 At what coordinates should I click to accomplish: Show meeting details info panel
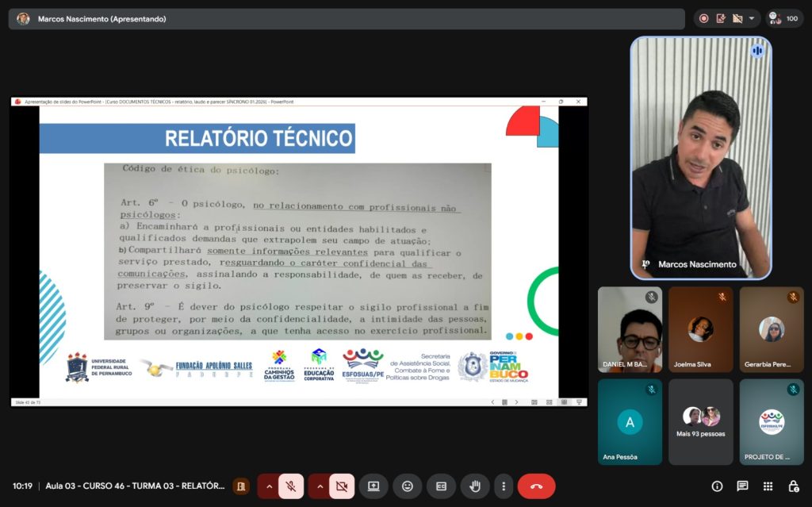pyautogui.click(x=717, y=486)
